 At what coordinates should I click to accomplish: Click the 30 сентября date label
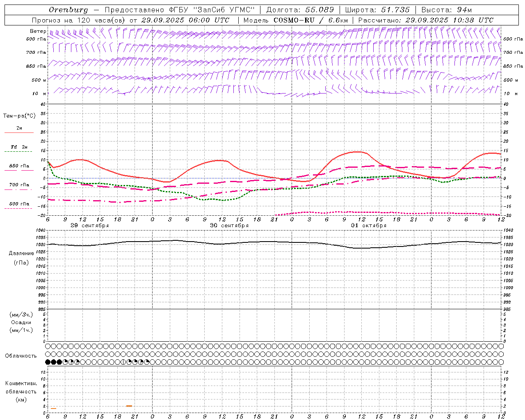229,225
